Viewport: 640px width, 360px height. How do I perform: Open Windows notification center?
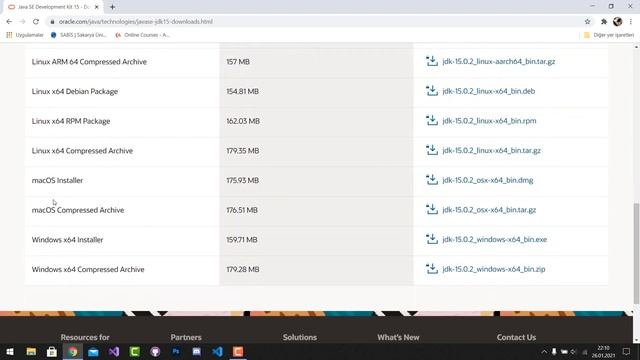click(627, 351)
